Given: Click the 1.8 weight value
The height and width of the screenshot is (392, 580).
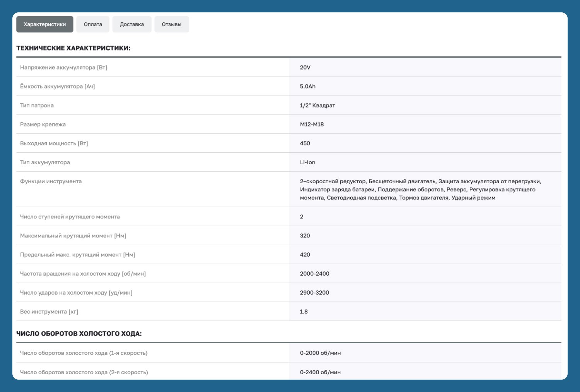Looking at the screenshot, I should tap(304, 311).
